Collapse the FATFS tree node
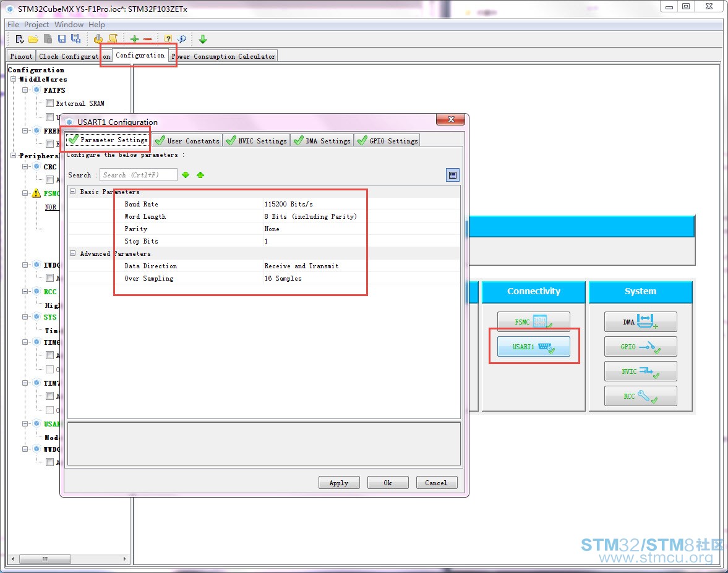The height and width of the screenshot is (573, 728). 25,90
